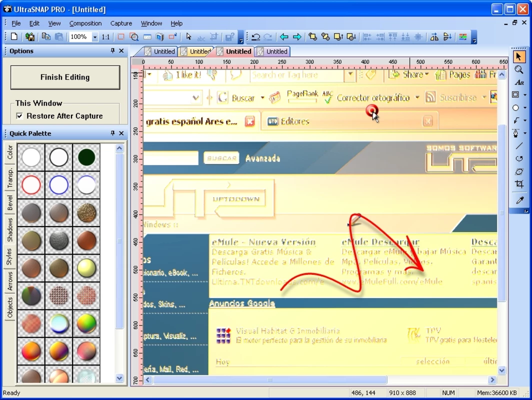
Task: Switch to the Bevel palette tab
Action: (9, 203)
